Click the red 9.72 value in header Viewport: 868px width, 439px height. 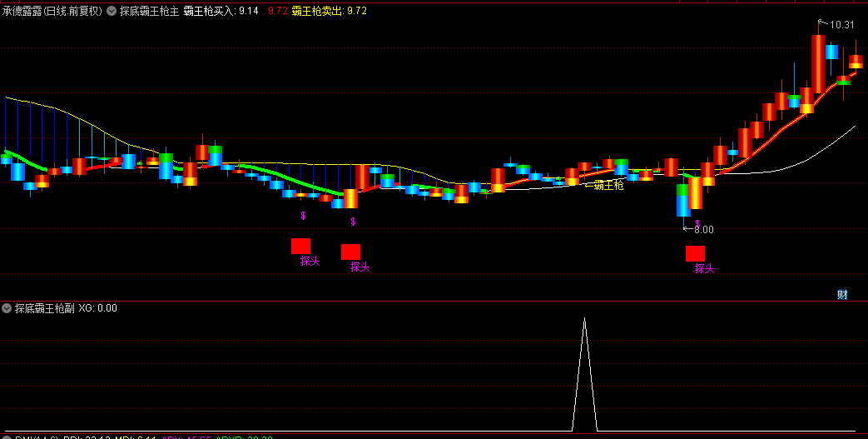pyautogui.click(x=276, y=11)
